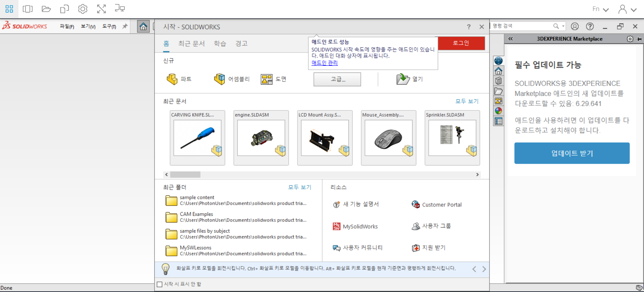Open the MySWLessons recent folder
Viewport: 644px width, 292px height.
(x=236, y=251)
